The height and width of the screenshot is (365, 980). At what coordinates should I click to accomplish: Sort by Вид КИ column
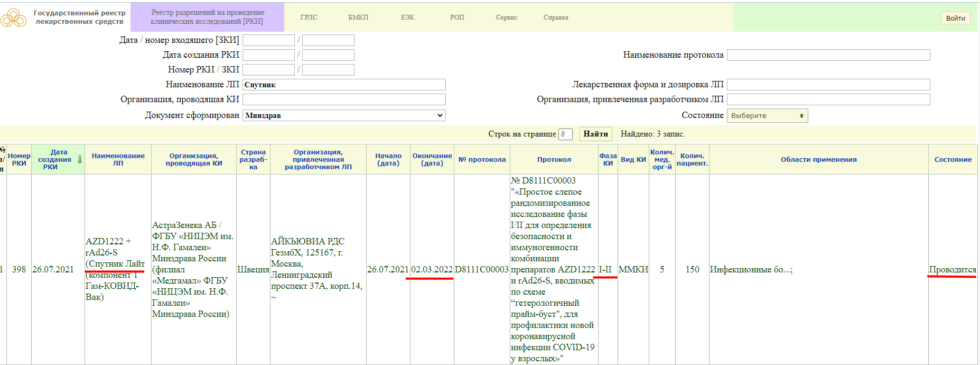coord(633,159)
